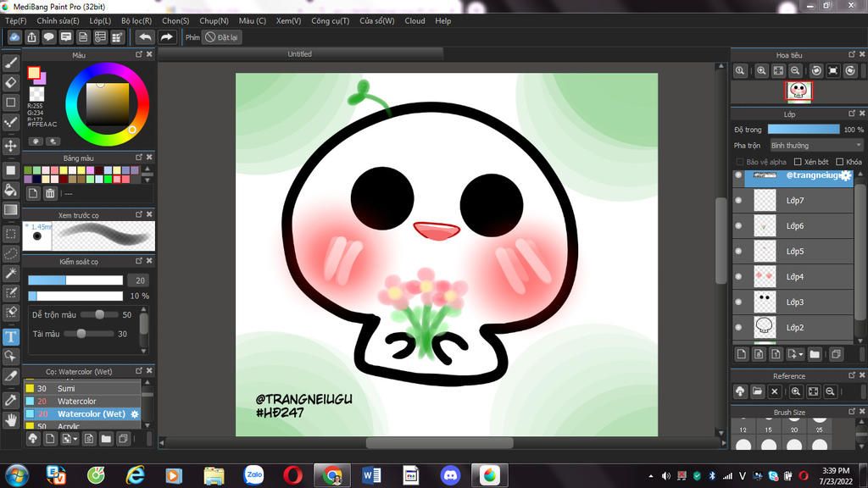
Task: Zoom out on the Navigator panel
Action: point(795,71)
